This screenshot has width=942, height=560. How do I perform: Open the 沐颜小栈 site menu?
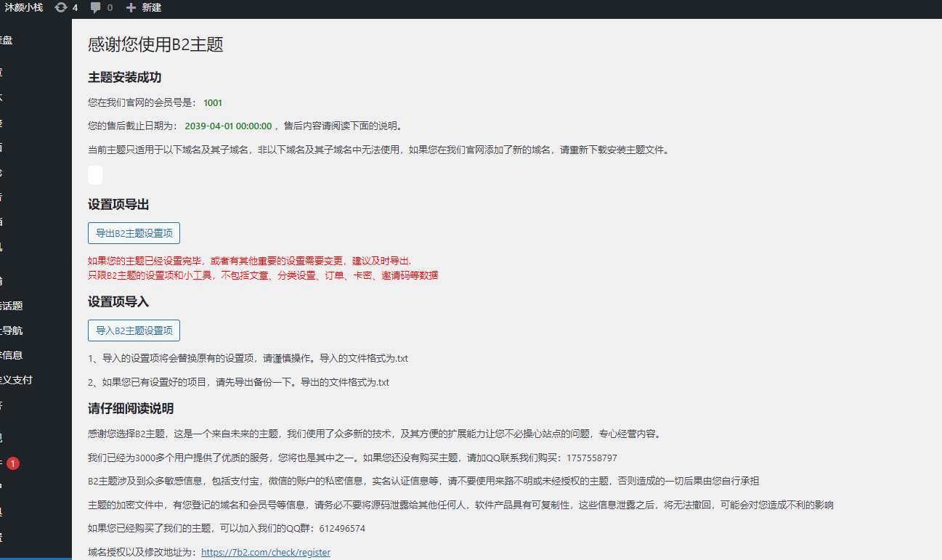click(24, 7)
